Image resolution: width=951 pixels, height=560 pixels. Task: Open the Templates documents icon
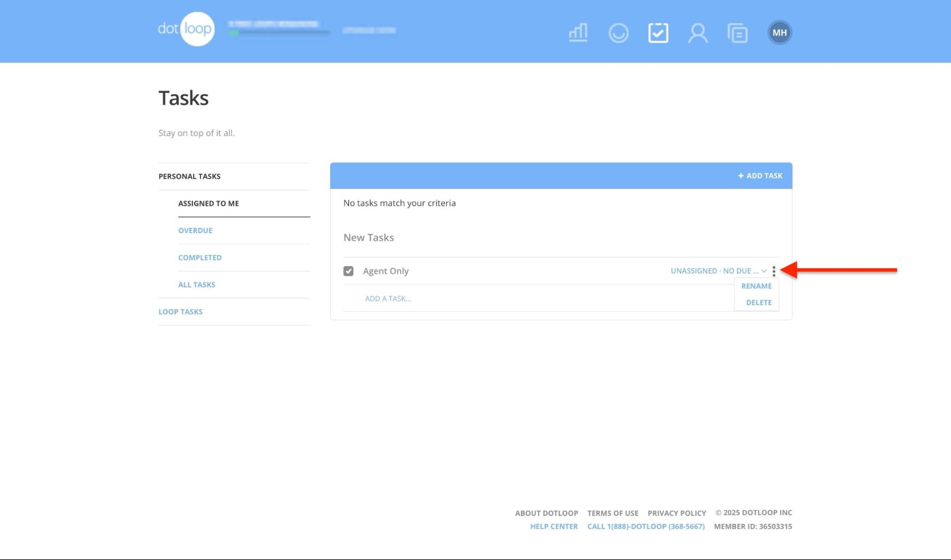coord(737,32)
